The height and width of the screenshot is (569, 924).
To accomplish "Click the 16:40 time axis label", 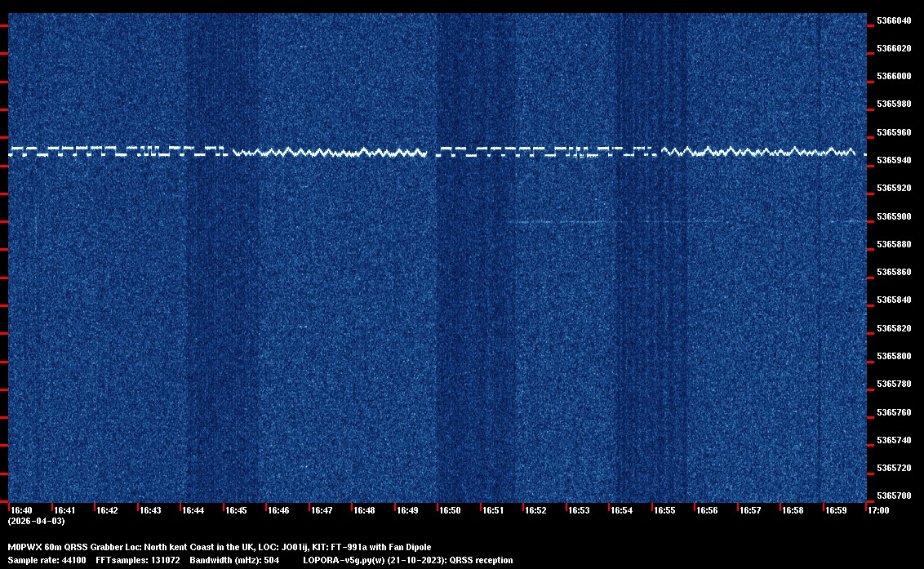I will (21, 510).
